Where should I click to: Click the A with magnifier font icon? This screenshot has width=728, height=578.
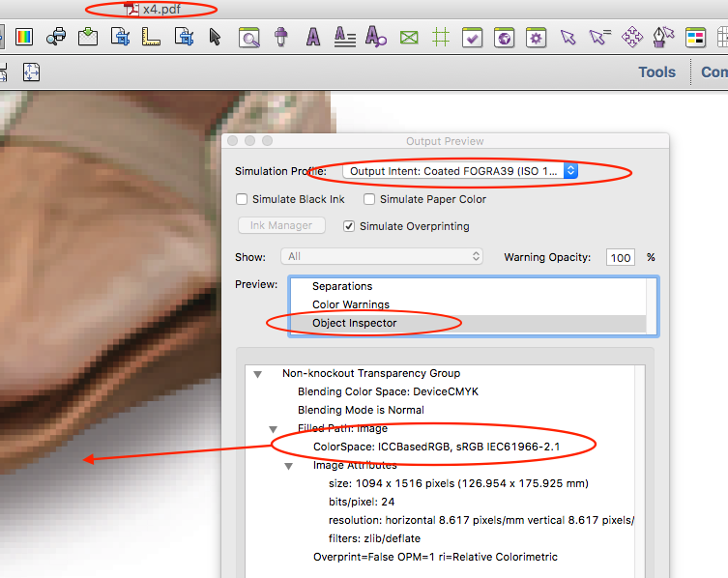tap(376, 37)
